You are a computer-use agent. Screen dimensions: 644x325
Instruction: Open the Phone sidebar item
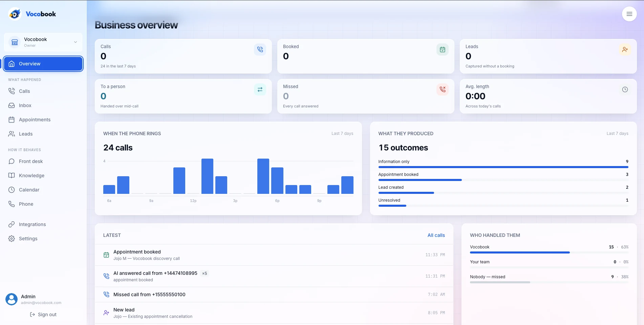point(43,204)
